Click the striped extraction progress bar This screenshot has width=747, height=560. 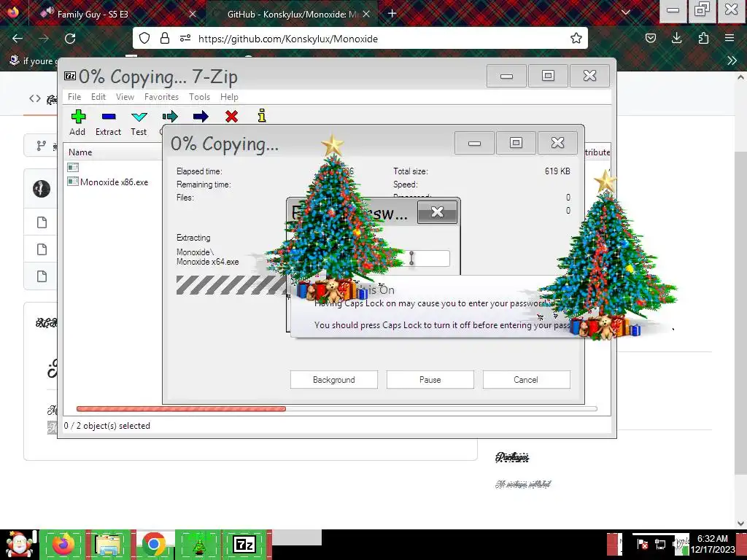pyautogui.click(x=231, y=285)
